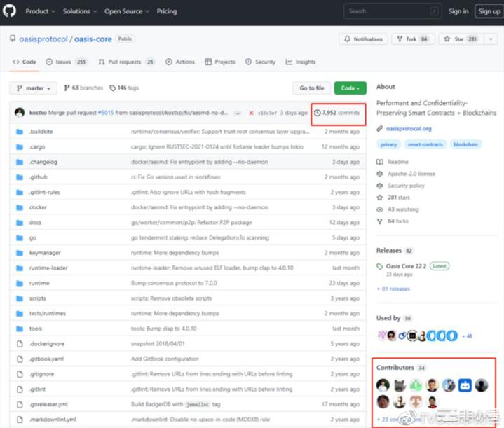
Task: Click the failed status X icon
Action: coord(251,113)
